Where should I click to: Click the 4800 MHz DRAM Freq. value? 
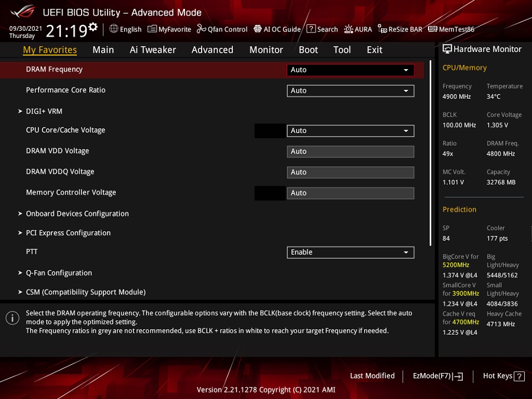pos(501,154)
